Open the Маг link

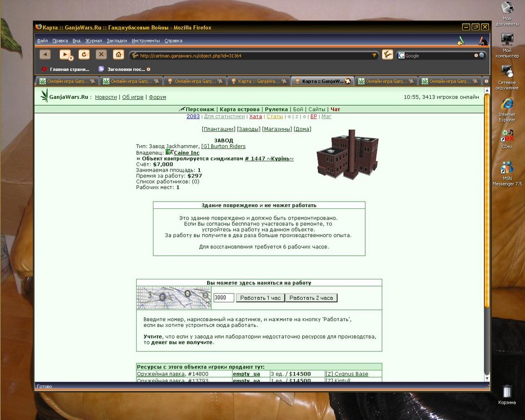pyautogui.click(x=326, y=116)
